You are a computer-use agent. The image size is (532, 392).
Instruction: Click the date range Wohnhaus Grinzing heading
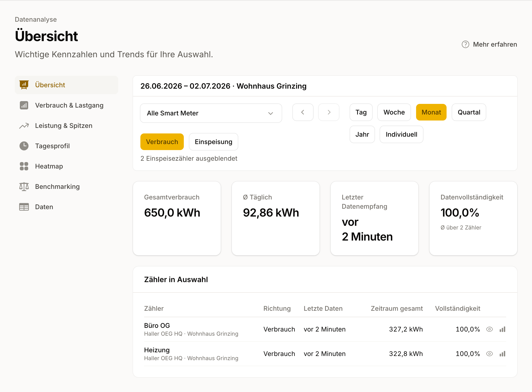[224, 86]
